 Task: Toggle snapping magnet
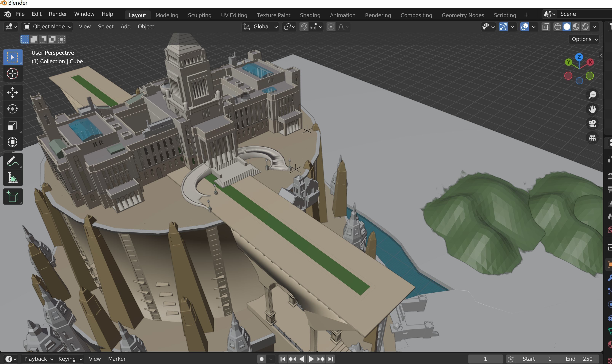(x=304, y=27)
